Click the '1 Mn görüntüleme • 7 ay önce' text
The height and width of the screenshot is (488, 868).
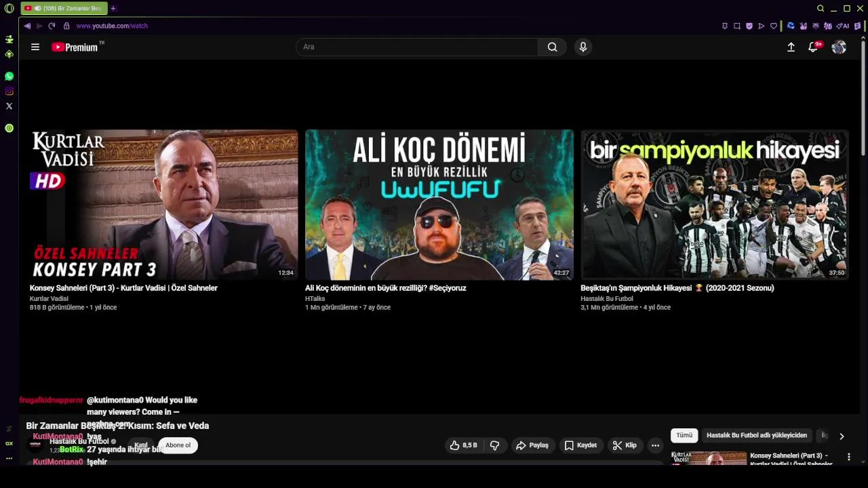[348, 308]
